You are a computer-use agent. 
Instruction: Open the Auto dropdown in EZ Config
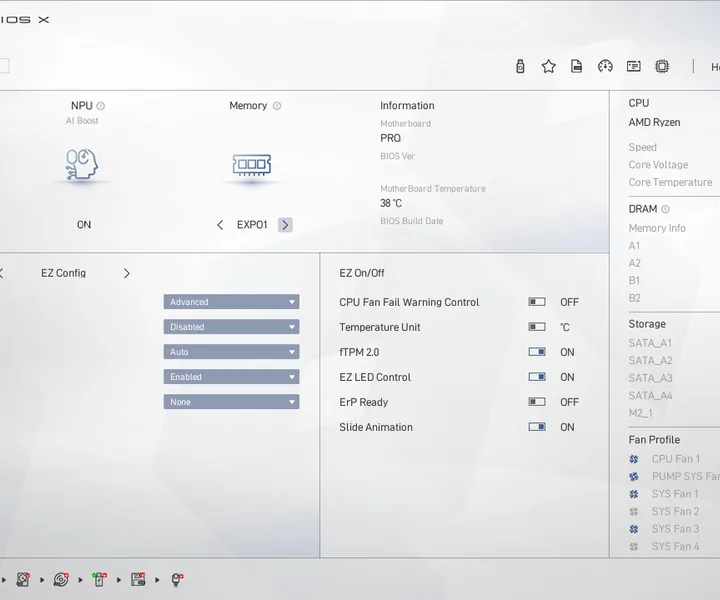tap(231, 352)
